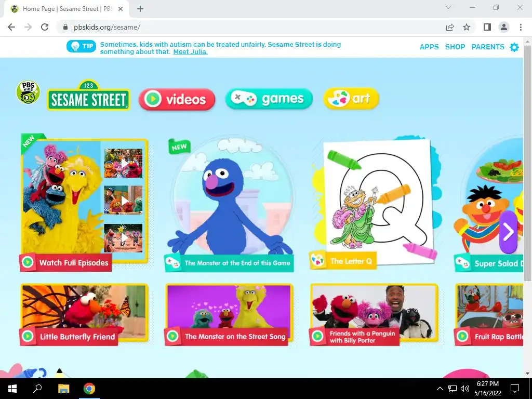Click palette icon on The Letter Q label
Image resolution: width=532 pixels, height=399 pixels.
318,261
